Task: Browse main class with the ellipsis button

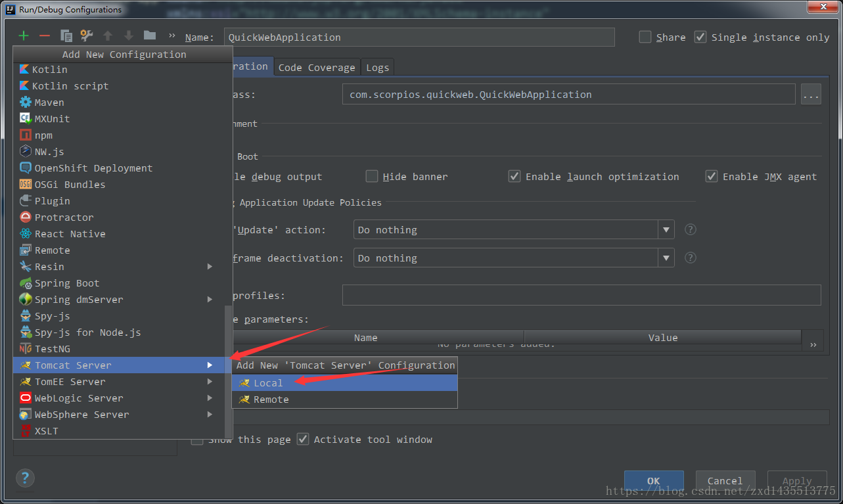Action: point(811,94)
